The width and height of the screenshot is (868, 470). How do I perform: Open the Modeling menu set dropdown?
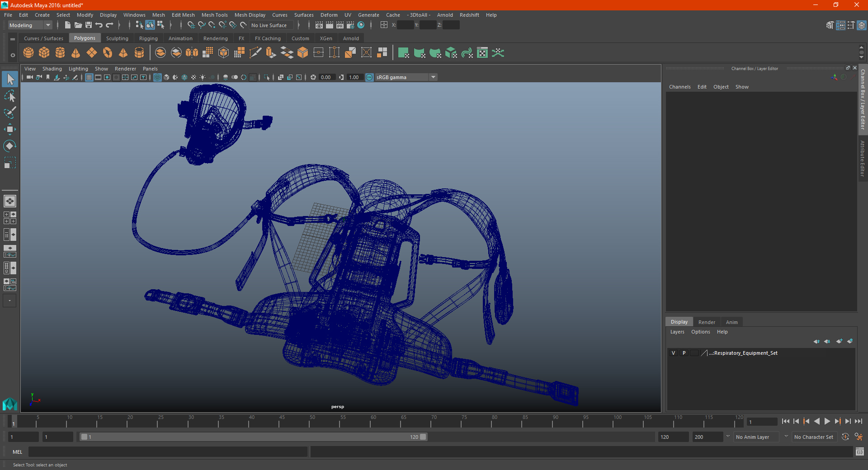pos(30,25)
